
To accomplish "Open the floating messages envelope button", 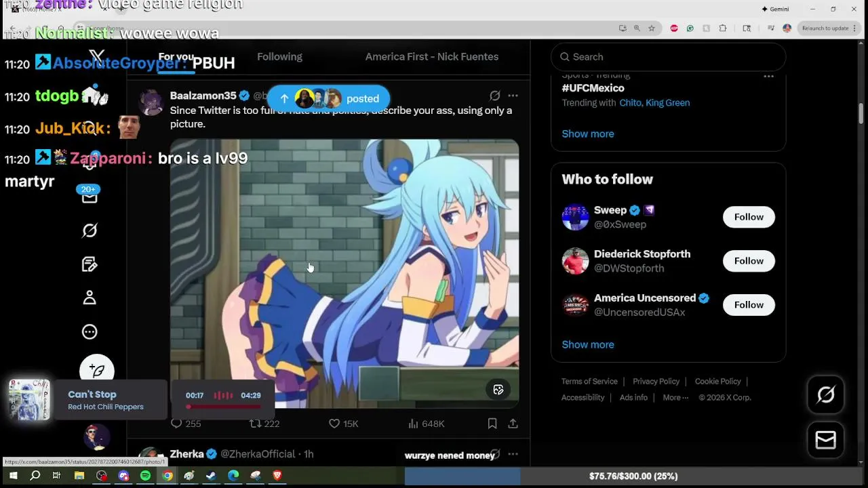I will point(825,441).
